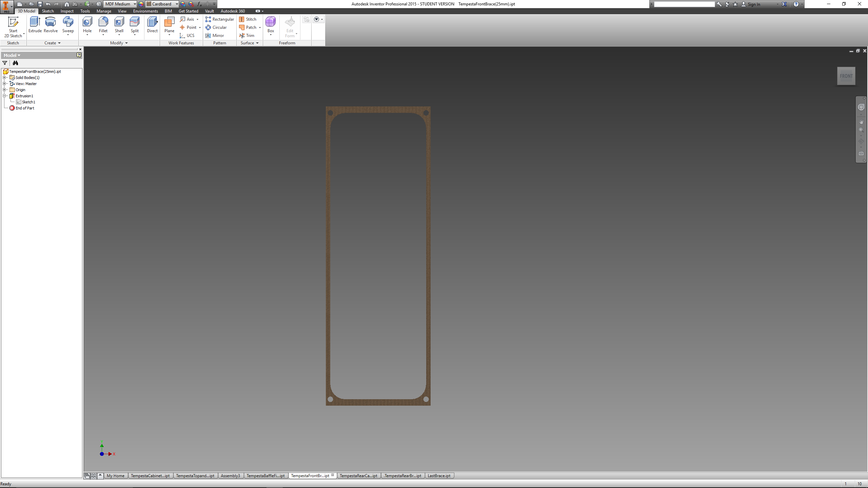Activate the Pan hand tool
The height and width of the screenshot is (488, 868).
point(861,121)
